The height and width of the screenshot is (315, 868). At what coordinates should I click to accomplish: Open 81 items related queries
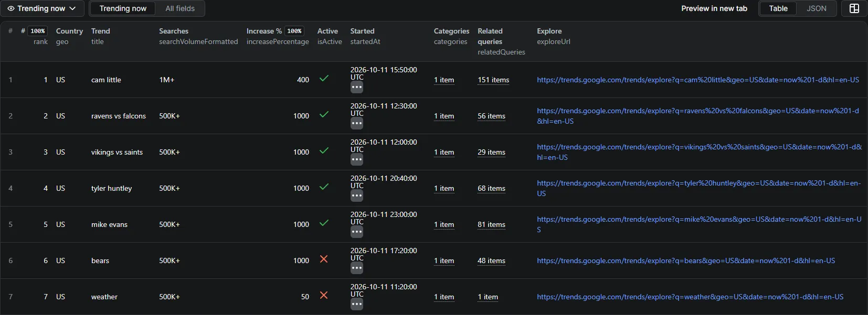(x=491, y=225)
